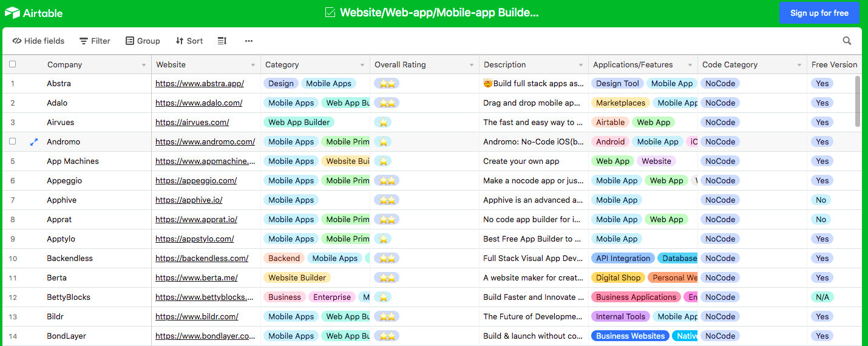Open the search magnifier icon
The width and height of the screenshot is (868, 346).
pyautogui.click(x=847, y=41)
